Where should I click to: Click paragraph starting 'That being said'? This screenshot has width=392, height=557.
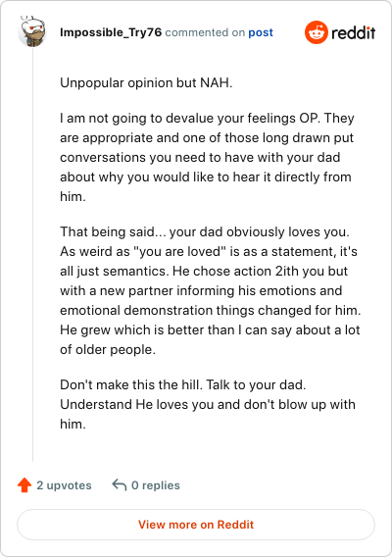(210, 290)
